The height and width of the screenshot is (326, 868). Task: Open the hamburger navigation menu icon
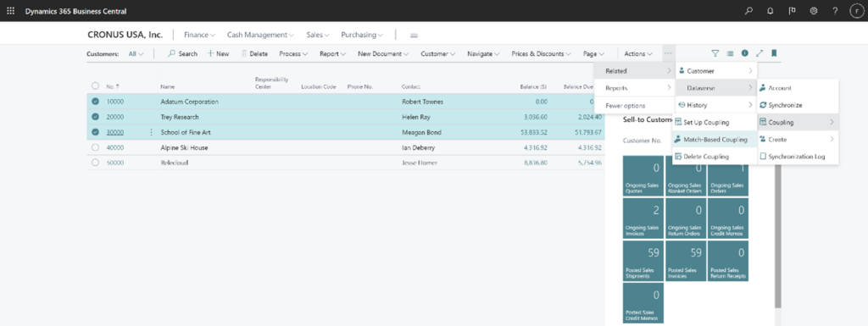click(x=414, y=35)
